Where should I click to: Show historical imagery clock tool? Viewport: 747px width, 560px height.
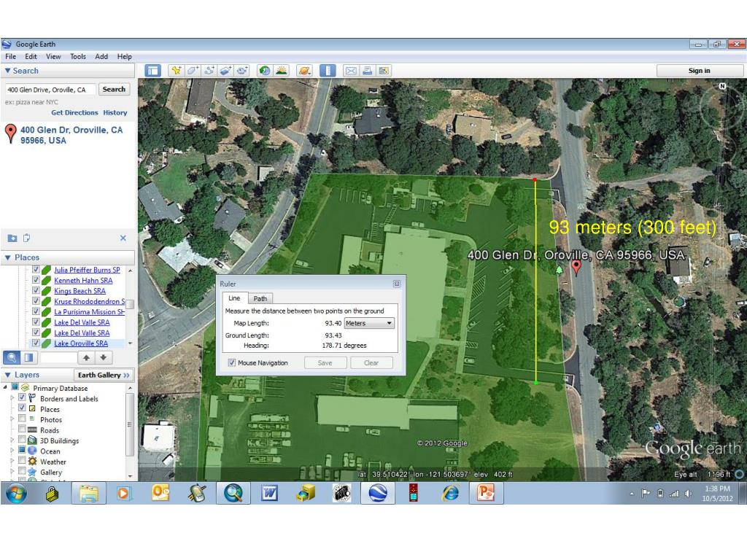coord(264,71)
